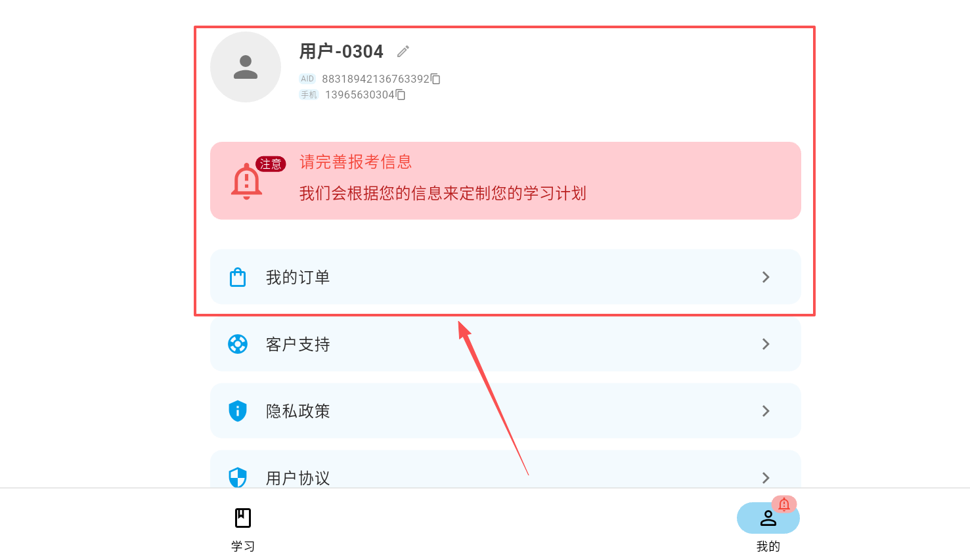The image size is (970, 560).
Task: Open the 用户协议 entry
Action: 506,469
